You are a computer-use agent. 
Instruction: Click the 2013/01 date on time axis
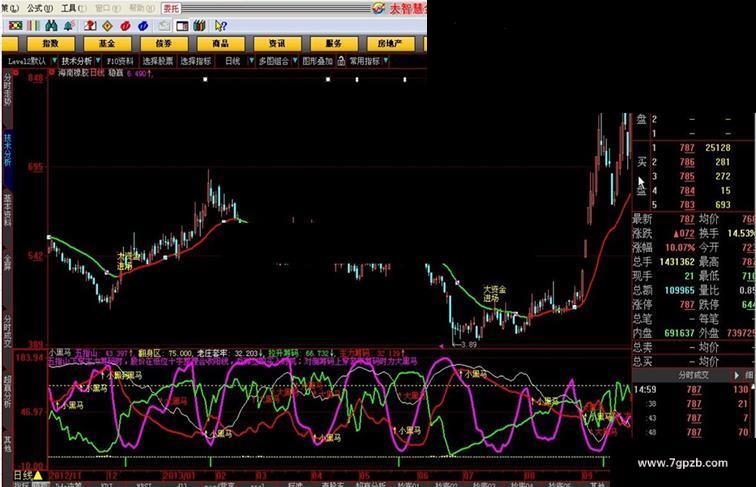[x=179, y=475]
